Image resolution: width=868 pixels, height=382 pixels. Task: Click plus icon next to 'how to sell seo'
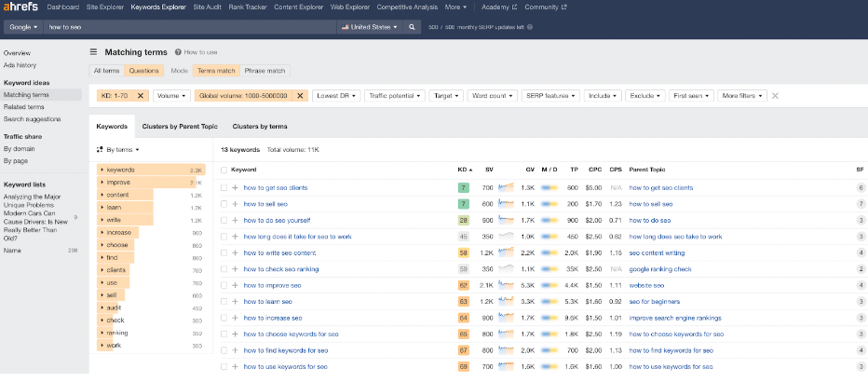tap(235, 203)
